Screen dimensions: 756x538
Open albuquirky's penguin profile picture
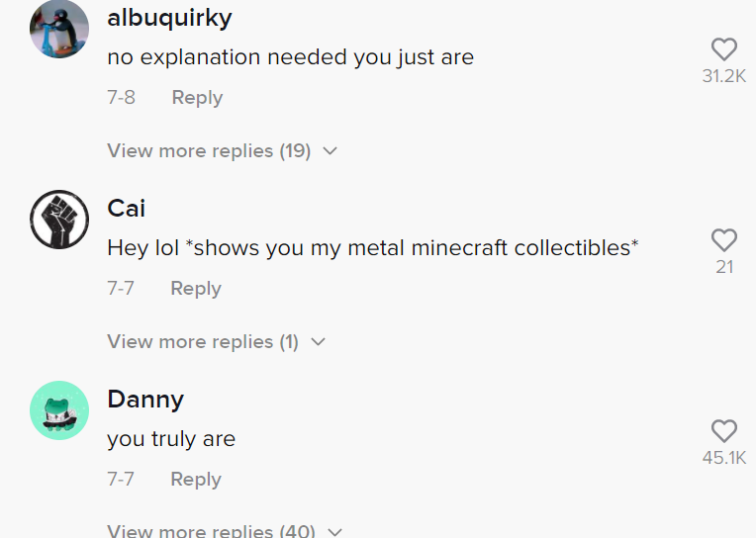click(59, 29)
